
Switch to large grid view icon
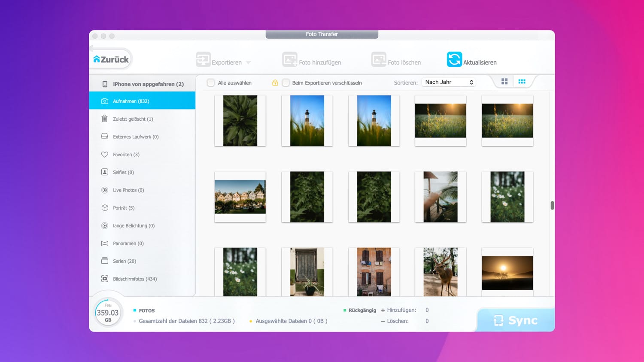point(504,82)
